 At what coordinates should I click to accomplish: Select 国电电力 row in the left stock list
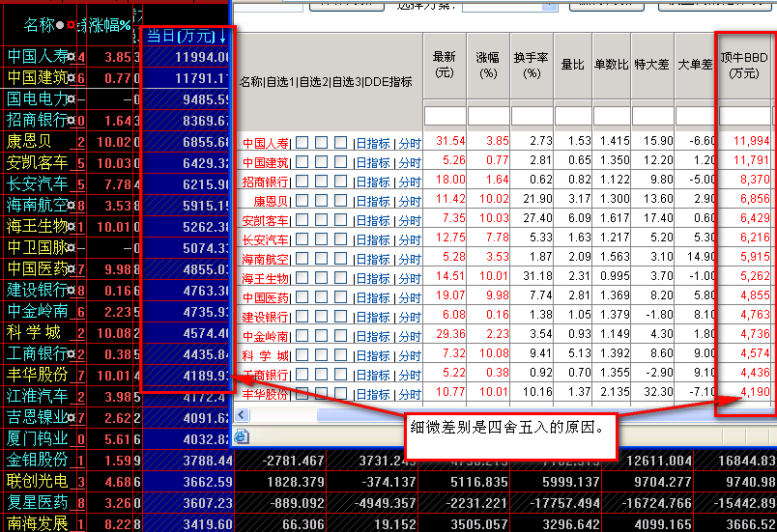click(38, 99)
